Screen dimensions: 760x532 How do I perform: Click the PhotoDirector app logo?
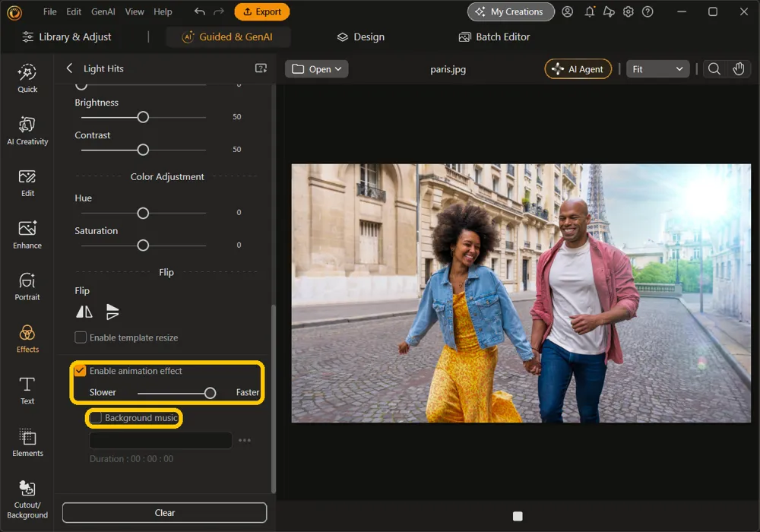(14, 12)
